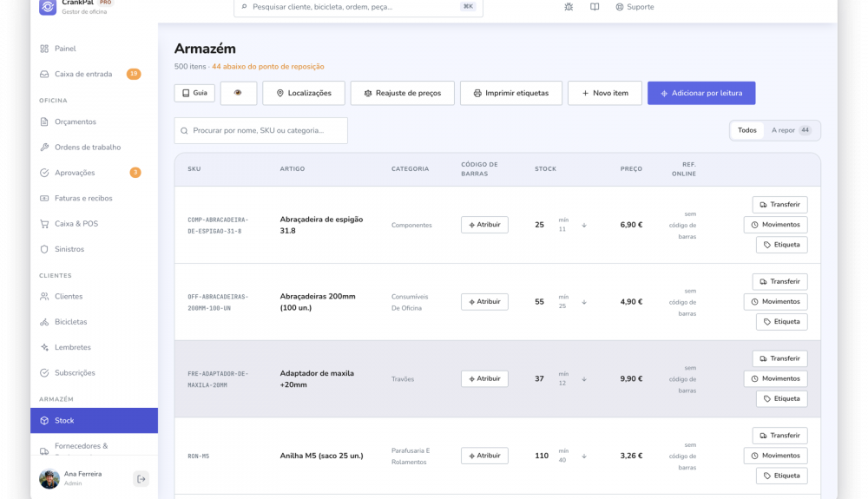Print Etiqueta for Abraçadeiras 200mm
Image resolution: width=868 pixels, height=499 pixels.
pos(782,321)
